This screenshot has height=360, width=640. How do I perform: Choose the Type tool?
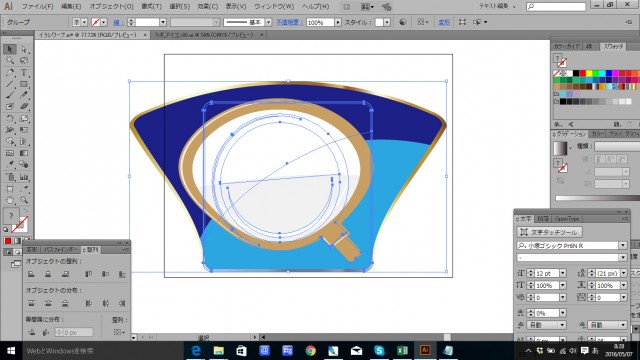pyautogui.click(x=24, y=72)
